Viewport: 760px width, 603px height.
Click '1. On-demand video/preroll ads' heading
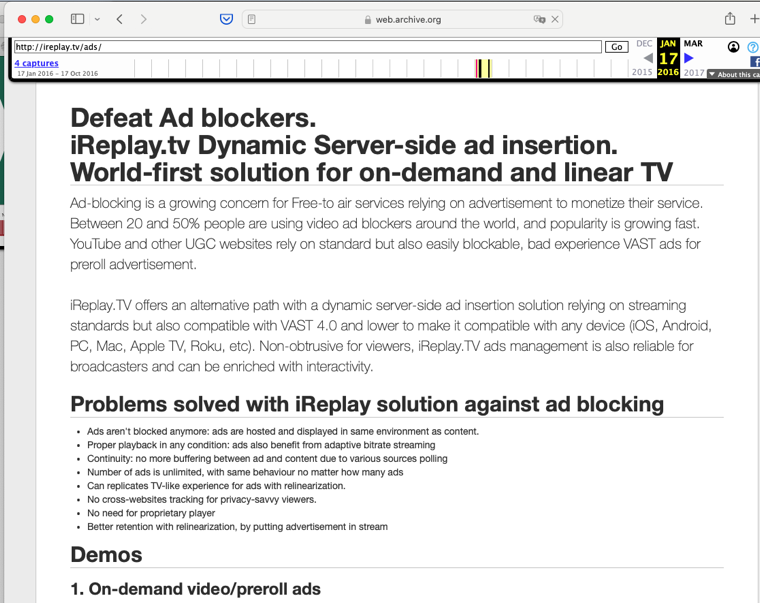(195, 589)
